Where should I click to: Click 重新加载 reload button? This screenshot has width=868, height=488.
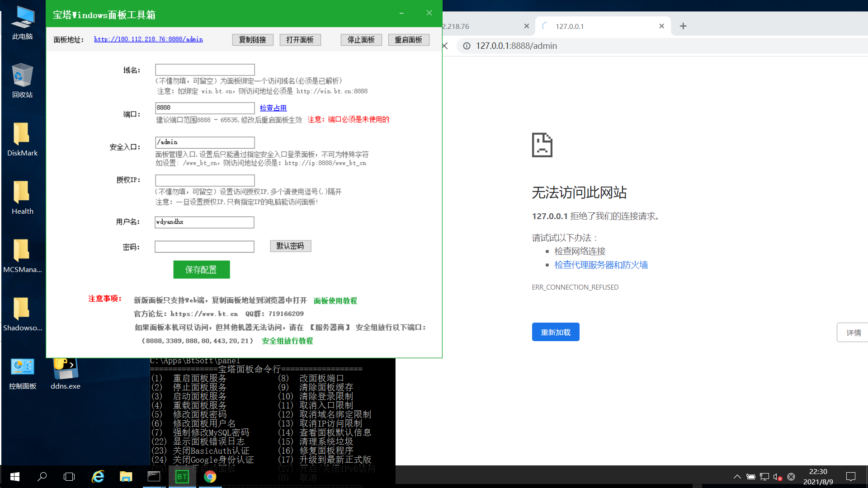[x=556, y=332]
